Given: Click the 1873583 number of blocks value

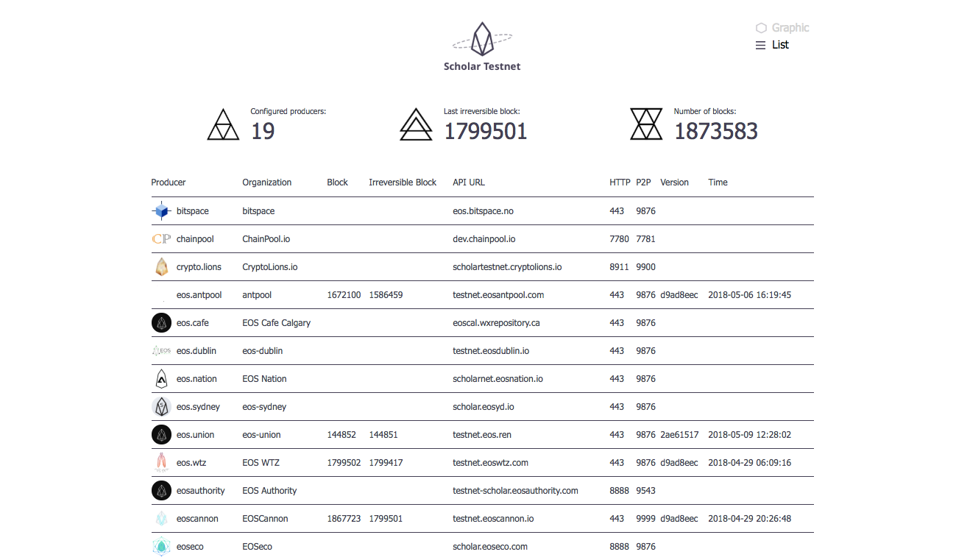Looking at the screenshot, I should 716,131.
